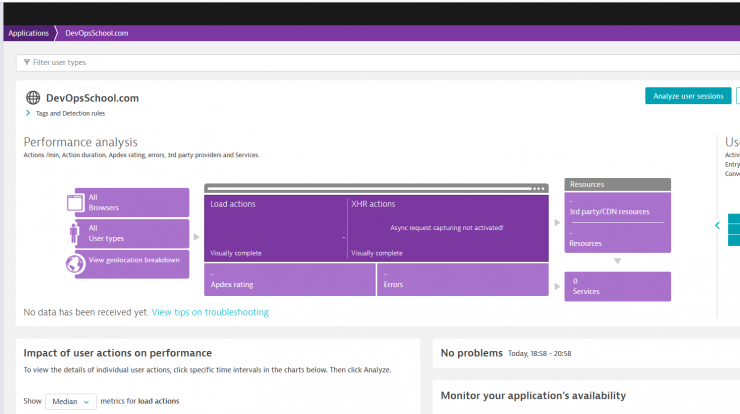This screenshot has height=414, width=740.
Task: Click down arrow below Resources box
Action: [x=617, y=261]
